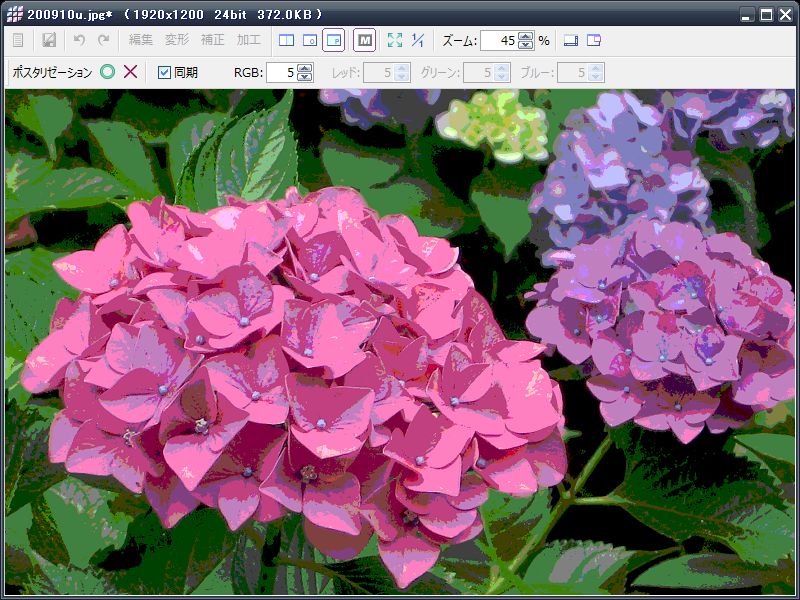This screenshot has height=600, width=800.
Task: Click the fit-to-window green arrows icon
Action: (394, 41)
